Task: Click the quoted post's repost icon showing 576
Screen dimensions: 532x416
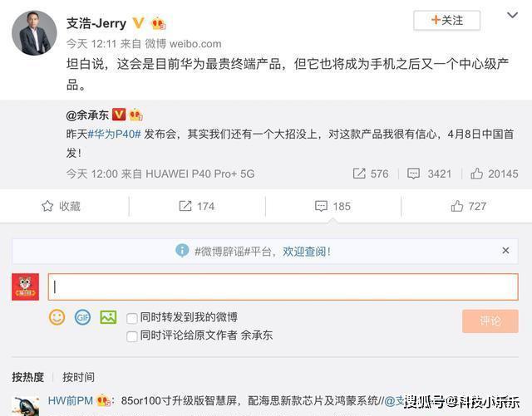Action: (359, 174)
